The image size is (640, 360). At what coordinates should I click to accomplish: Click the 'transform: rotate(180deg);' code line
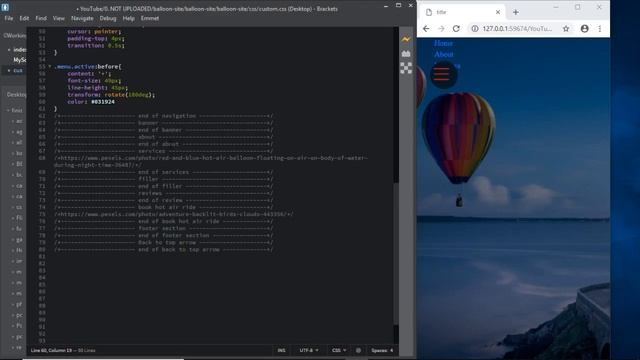(x=111, y=95)
